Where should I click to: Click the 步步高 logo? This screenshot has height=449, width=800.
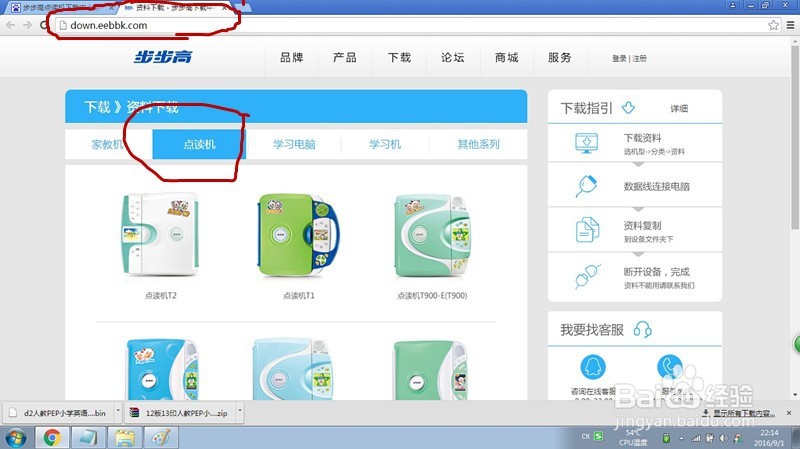tap(163, 57)
